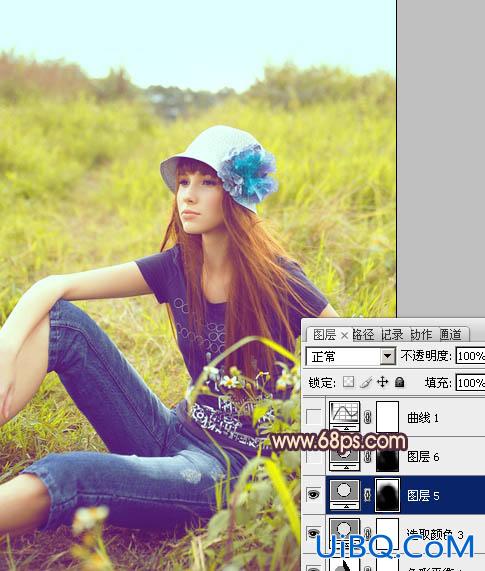Click the lock position move icon
The image size is (485, 571).
point(383,382)
